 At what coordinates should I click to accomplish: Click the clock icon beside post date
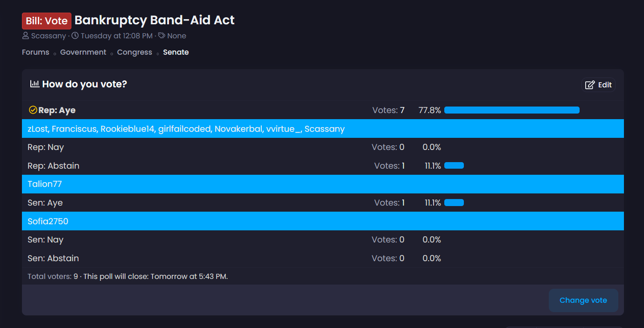pos(75,36)
